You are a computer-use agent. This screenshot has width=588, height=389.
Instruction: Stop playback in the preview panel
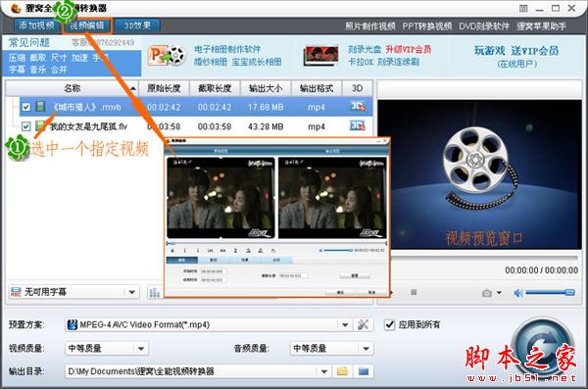point(414,292)
